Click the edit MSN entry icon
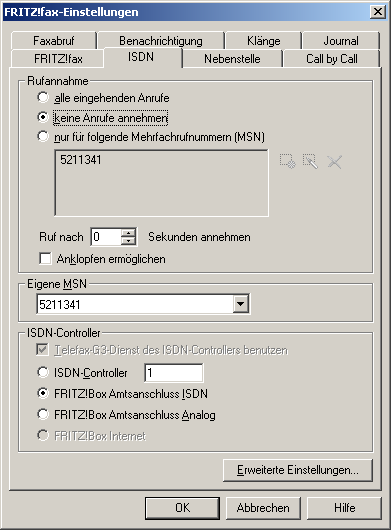The image size is (391, 530). (311, 162)
